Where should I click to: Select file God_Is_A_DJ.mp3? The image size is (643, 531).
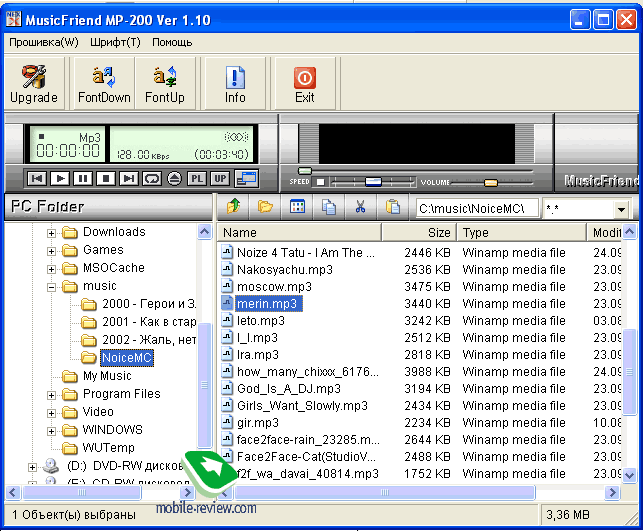click(289, 388)
